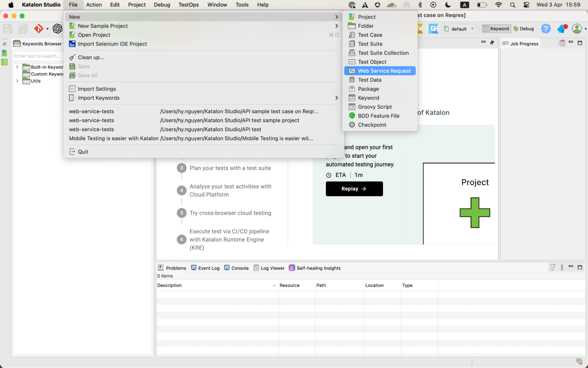This screenshot has height=368, width=588.
Task: Click the TestOps 'T' icon in the toolbar
Action: click(x=433, y=29)
